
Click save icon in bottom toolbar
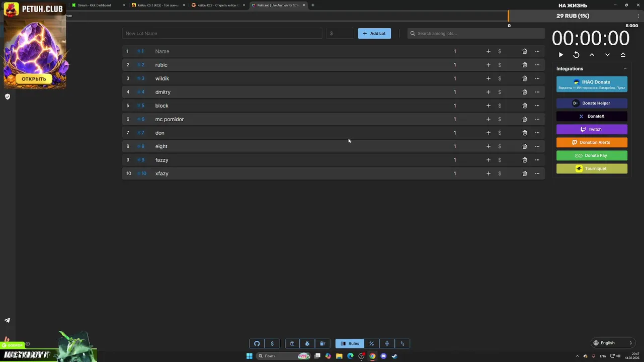pos(292,343)
